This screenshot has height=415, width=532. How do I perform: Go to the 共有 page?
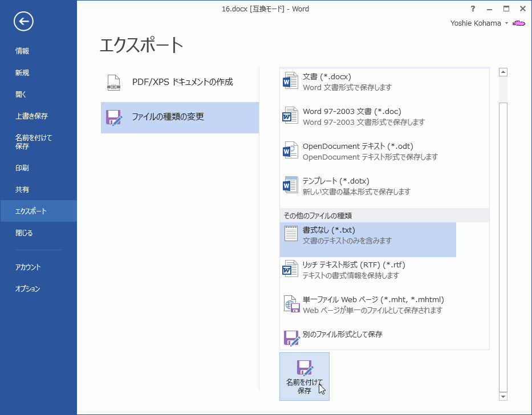click(39, 189)
